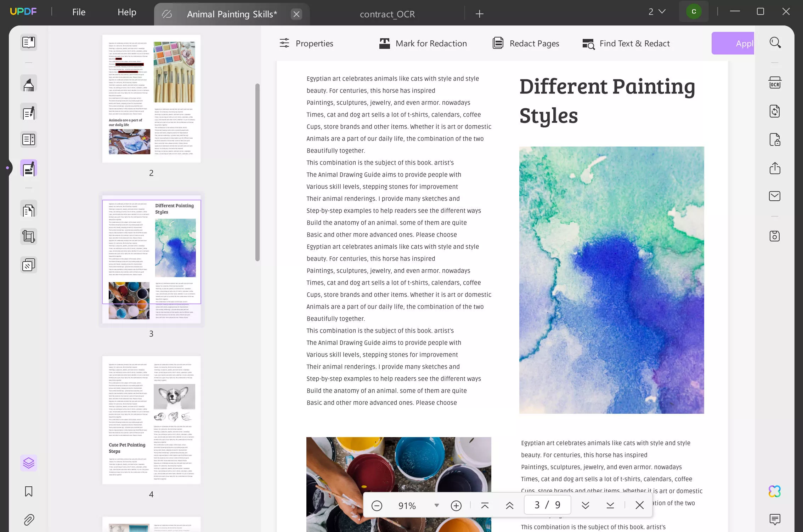Viewport: 803px width, 532px height.
Task: Toggle the Attachments panel
Action: tap(29, 520)
